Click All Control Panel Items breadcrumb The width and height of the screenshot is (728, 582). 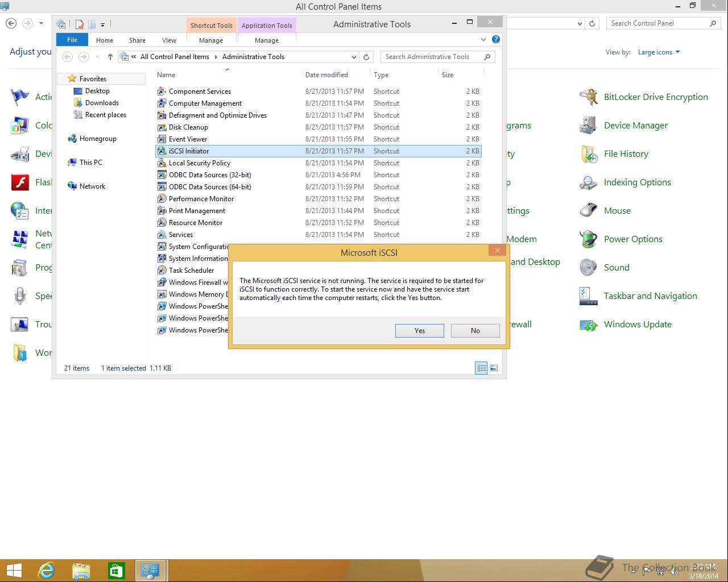(x=175, y=57)
